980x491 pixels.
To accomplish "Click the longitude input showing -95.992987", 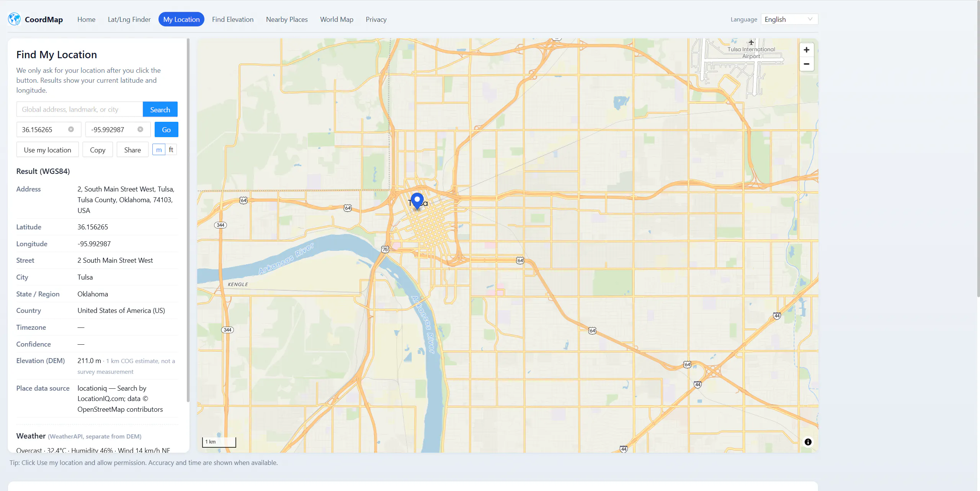I will click(x=118, y=129).
